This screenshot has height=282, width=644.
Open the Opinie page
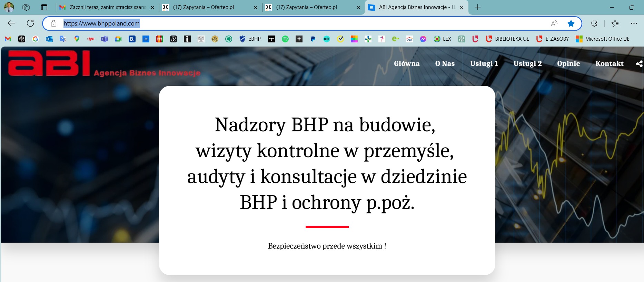click(569, 63)
